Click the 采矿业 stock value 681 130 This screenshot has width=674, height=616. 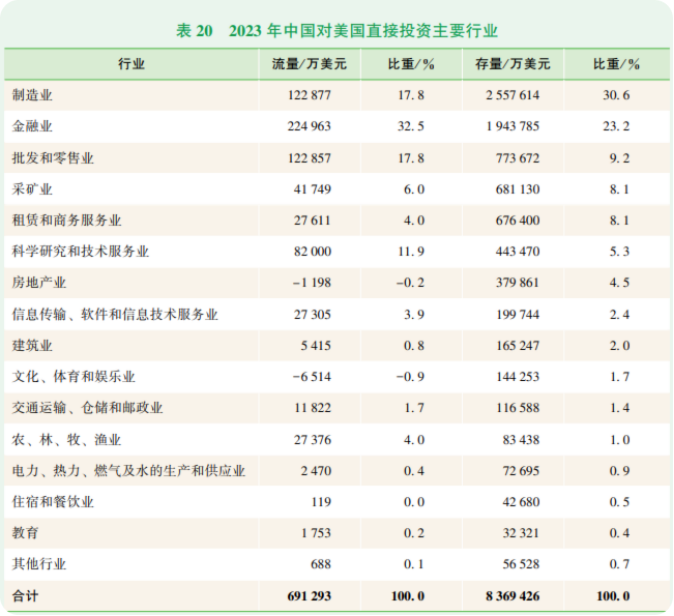pyautogui.click(x=518, y=189)
